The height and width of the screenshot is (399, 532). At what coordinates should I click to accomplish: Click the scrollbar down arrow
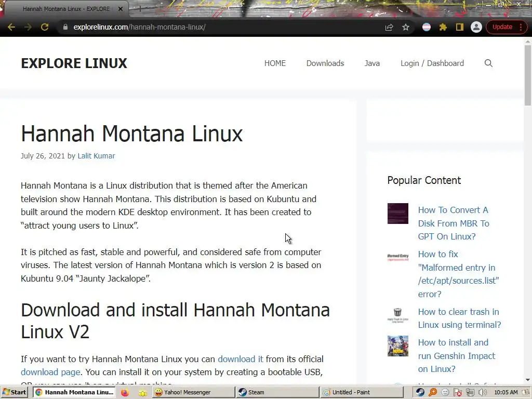[x=528, y=380]
